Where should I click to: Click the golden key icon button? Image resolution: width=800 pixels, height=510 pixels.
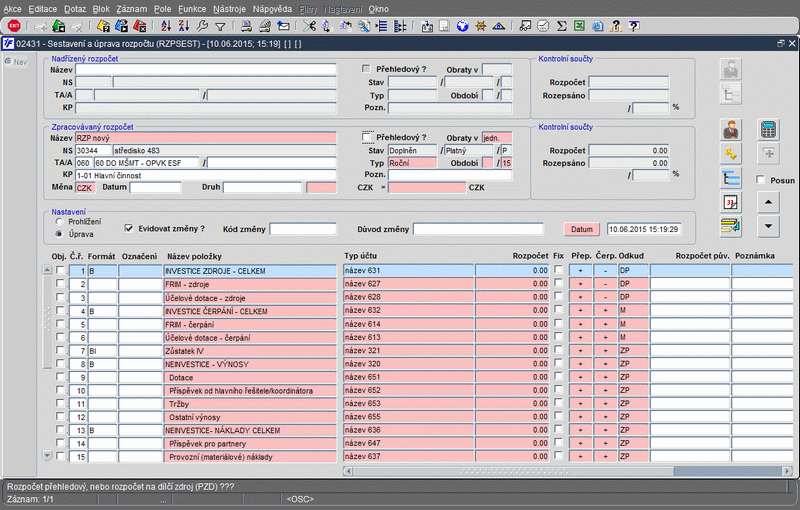click(x=731, y=153)
